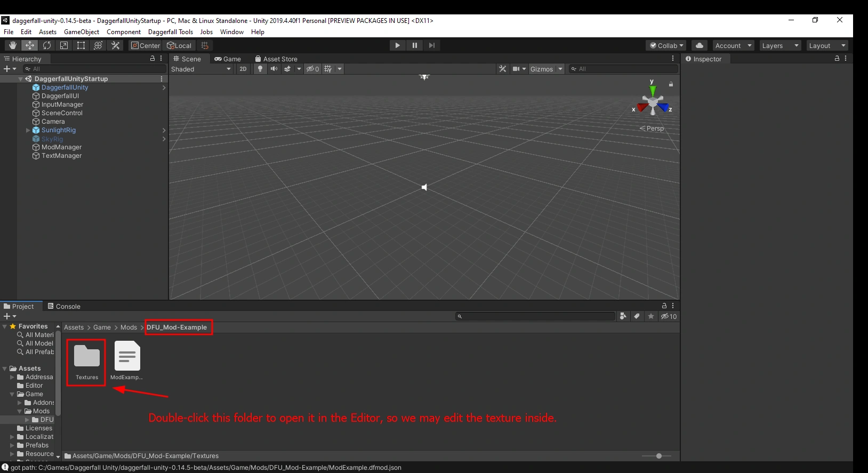The width and height of the screenshot is (868, 473).
Task: Open the Gizmos dropdown arrow
Action: coord(560,69)
